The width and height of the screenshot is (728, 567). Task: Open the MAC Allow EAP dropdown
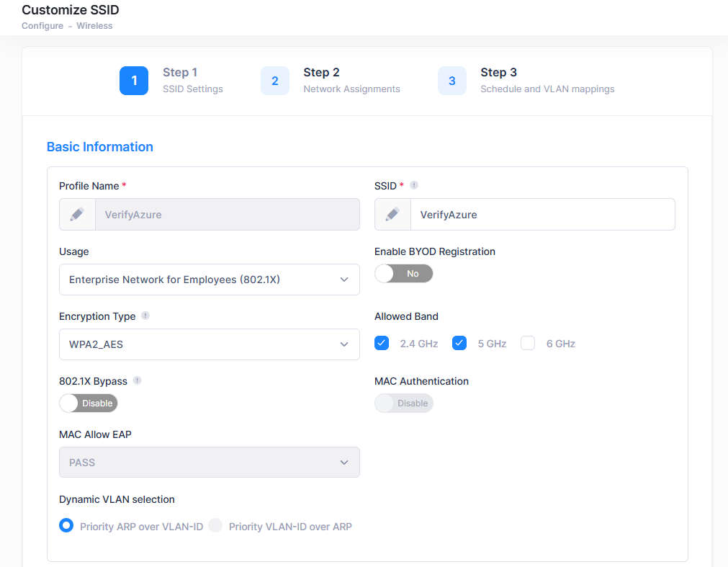(x=209, y=463)
